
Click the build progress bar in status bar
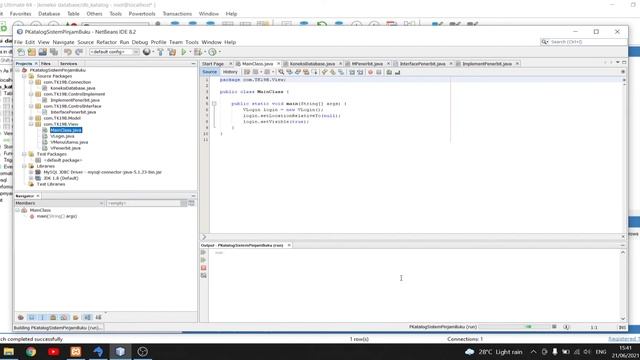[513, 327]
